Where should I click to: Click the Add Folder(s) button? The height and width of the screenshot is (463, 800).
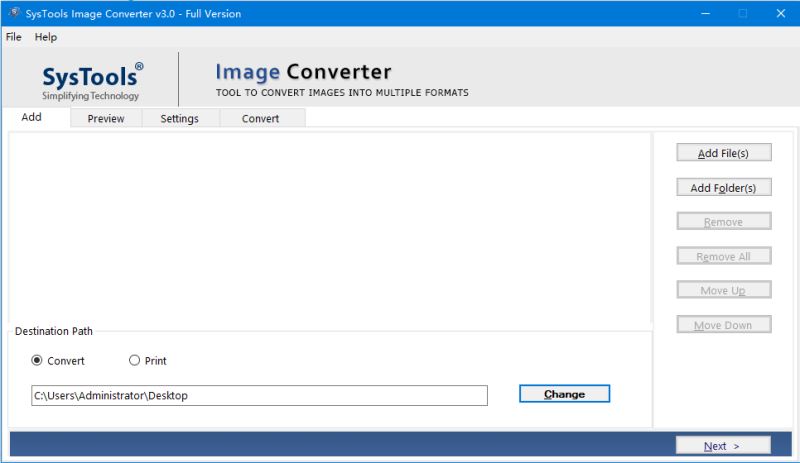tap(723, 187)
